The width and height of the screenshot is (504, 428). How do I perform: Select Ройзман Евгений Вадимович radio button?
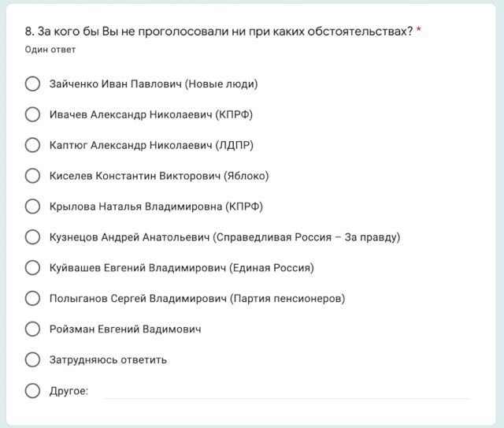coord(33,329)
